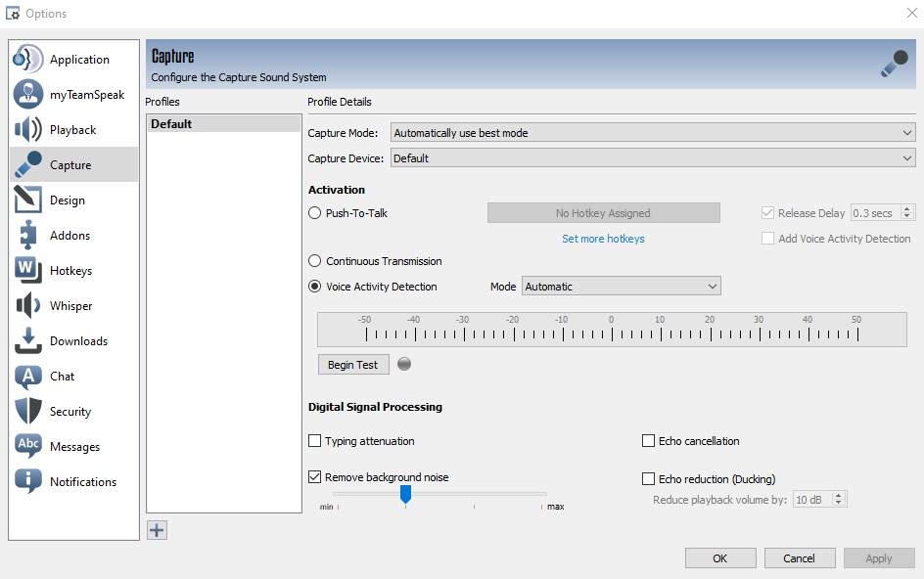Image resolution: width=924 pixels, height=579 pixels.
Task: Select the Whisper icon in sidebar
Action: coord(27,305)
